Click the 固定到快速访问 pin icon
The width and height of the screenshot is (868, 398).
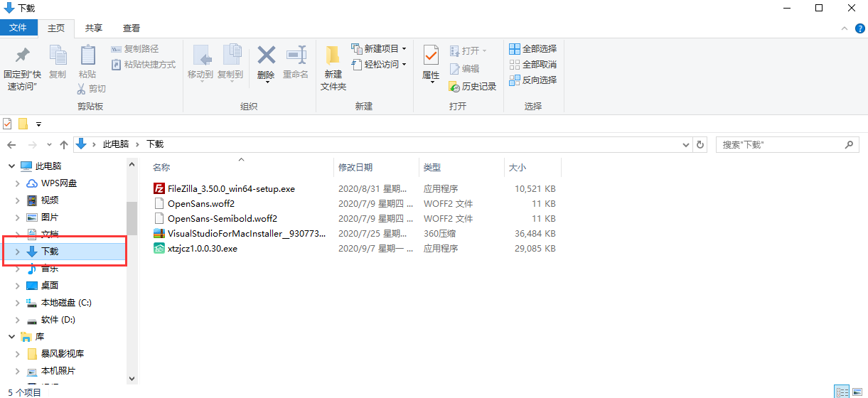point(23,55)
